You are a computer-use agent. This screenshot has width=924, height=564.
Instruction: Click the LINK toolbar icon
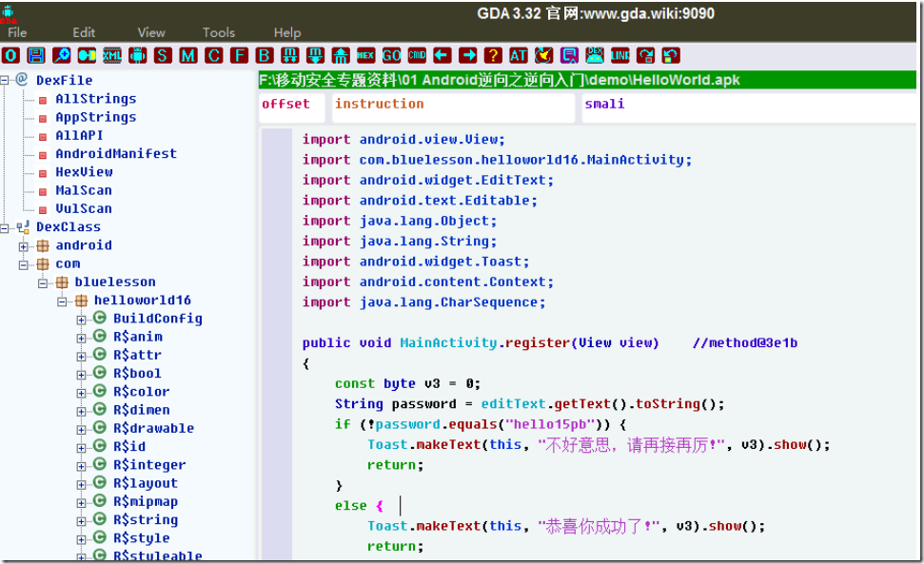pyautogui.click(x=619, y=55)
